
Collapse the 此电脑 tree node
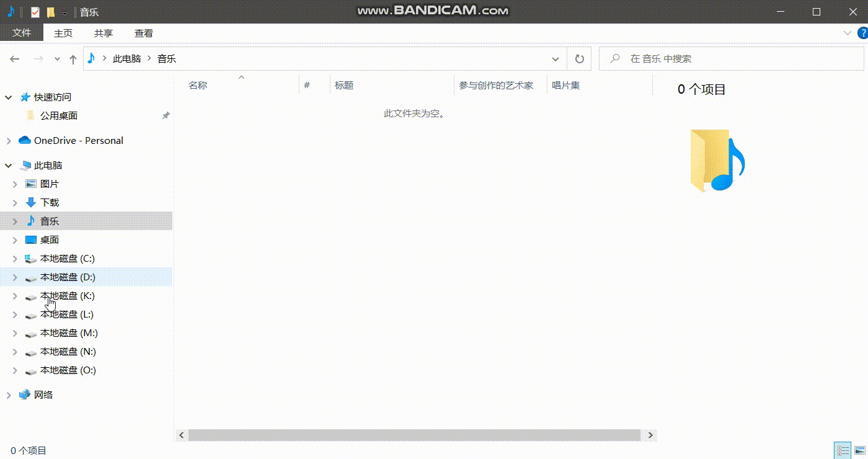pyautogui.click(x=9, y=166)
